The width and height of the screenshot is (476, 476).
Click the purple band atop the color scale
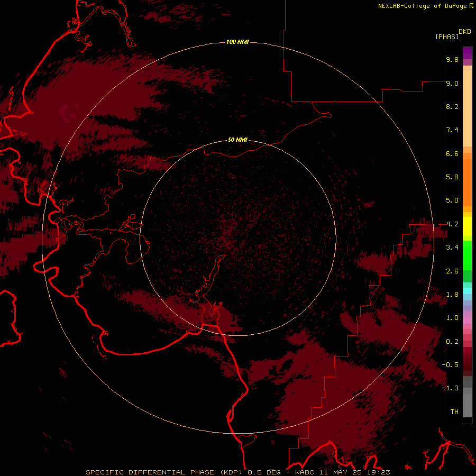(467, 53)
